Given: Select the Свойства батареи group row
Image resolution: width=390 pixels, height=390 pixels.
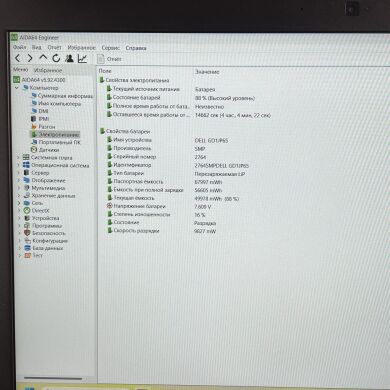Looking at the screenshot, I should pyautogui.click(x=125, y=131).
